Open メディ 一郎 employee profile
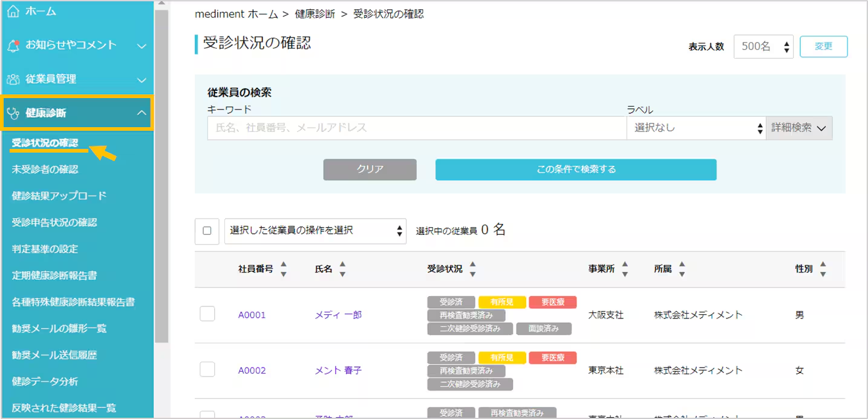The height and width of the screenshot is (419, 868). (x=338, y=315)
